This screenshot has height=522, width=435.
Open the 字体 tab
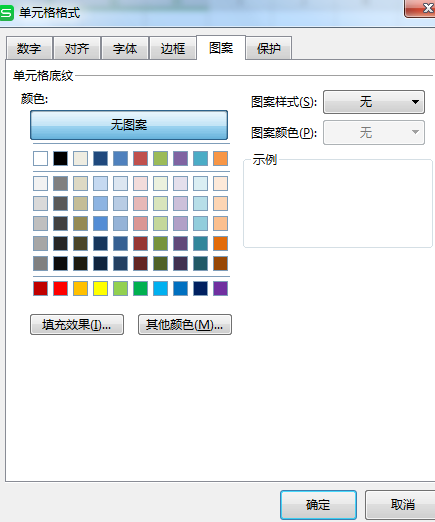click(x=125, y=49)
